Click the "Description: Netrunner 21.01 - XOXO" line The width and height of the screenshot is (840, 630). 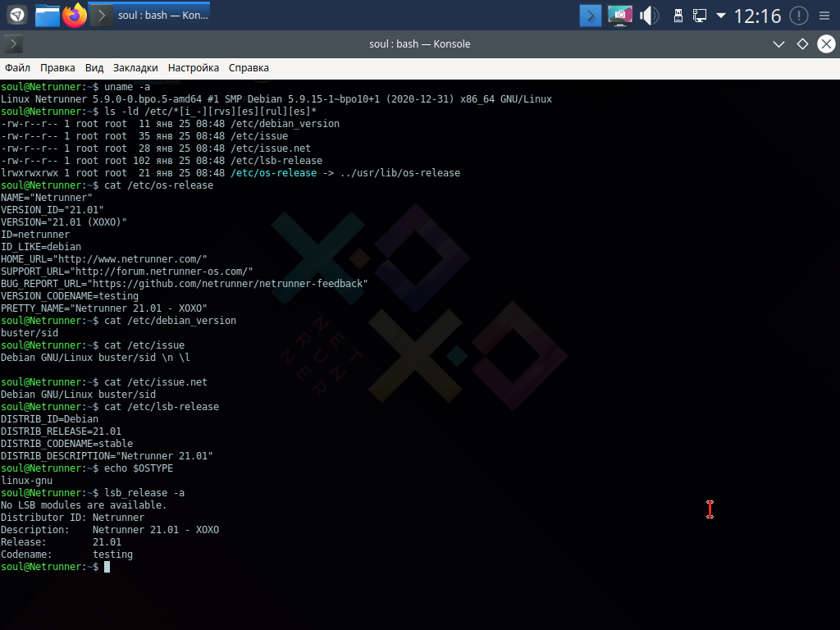pyautogui.click(x=110, y=531)
